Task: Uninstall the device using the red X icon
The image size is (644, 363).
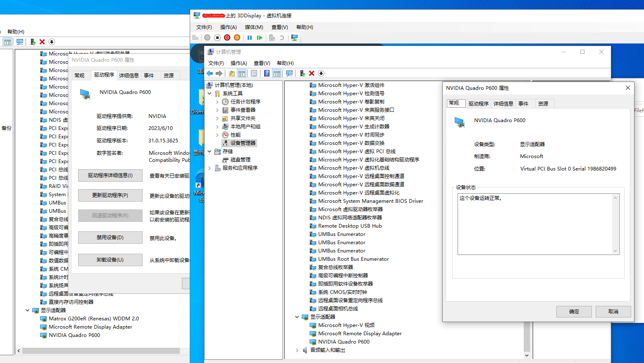Action: 310,73
